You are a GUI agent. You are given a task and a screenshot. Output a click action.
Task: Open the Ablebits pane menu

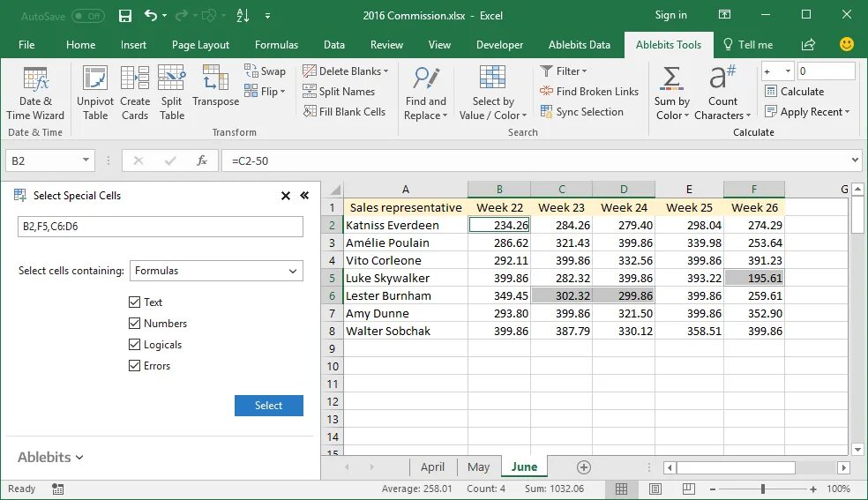coord(49,458)
